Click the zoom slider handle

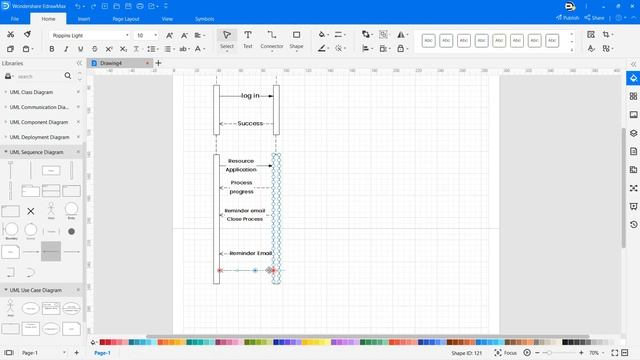pyautogui.click(x=549, y=353)
